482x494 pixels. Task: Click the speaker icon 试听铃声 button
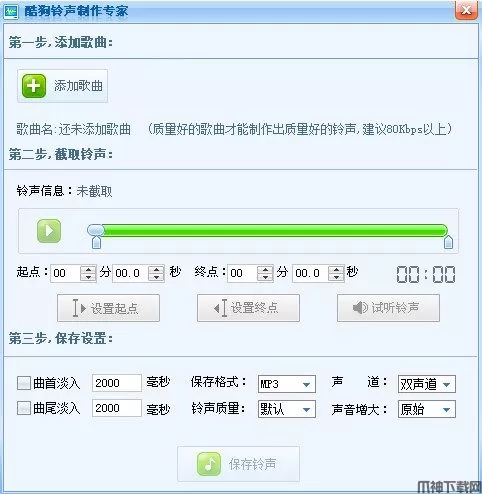(x=388, y=308)
